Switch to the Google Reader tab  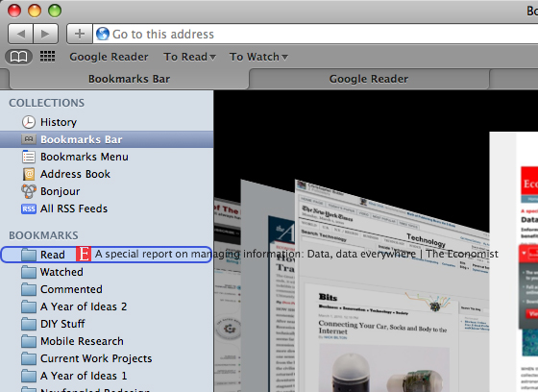369,79
